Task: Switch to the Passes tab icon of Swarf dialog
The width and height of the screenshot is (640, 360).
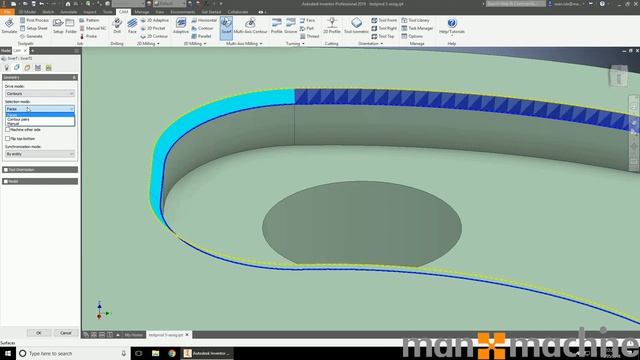Action: pos(38,68)
